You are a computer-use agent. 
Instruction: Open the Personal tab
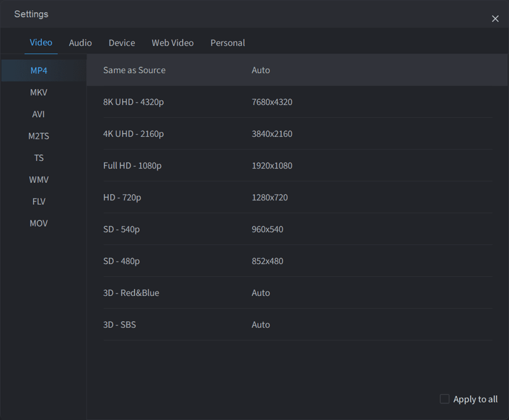coord(228,43)
